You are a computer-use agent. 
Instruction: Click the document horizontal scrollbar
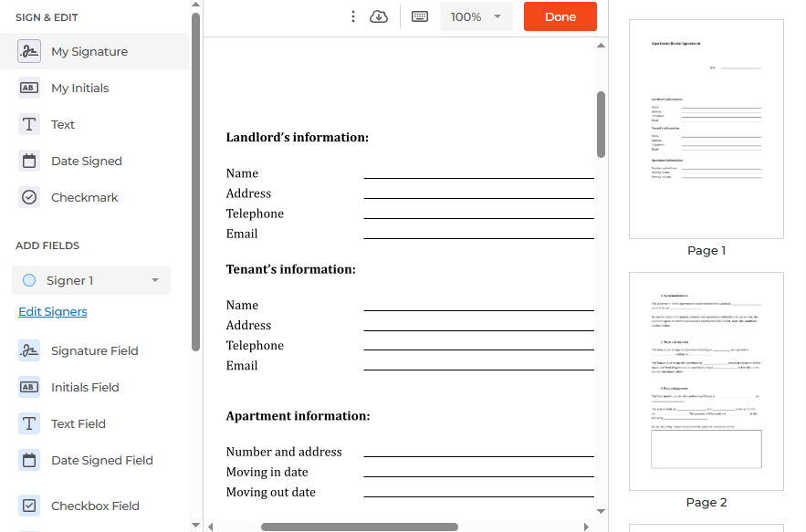tap(359, 527)
